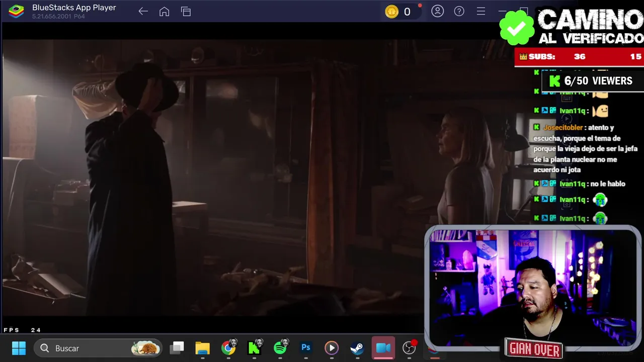Click the hedgehog search highlight image
The height and width of the screenshot is (362, 644).
(x=145, y=348)
